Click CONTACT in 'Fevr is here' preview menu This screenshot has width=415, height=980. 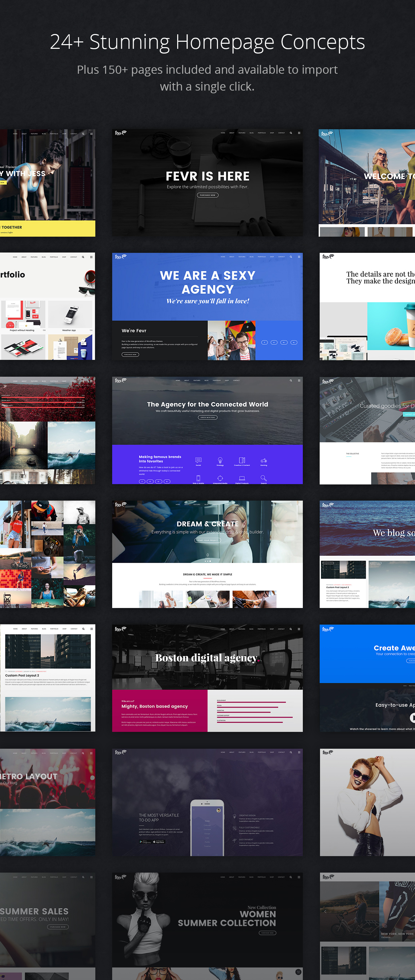pyautogui.click(x=281, y=133)
